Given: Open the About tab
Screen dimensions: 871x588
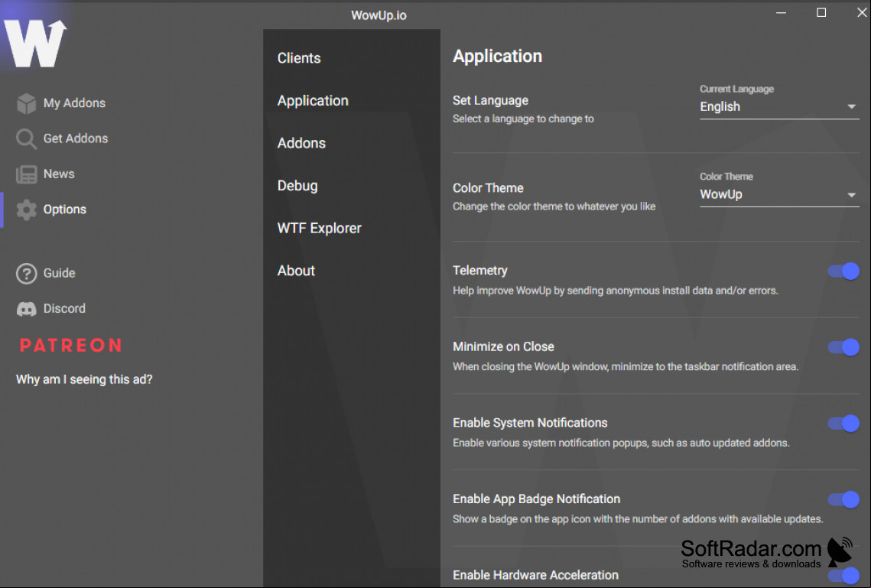Looking at the screenshot, I should point(296,271).
